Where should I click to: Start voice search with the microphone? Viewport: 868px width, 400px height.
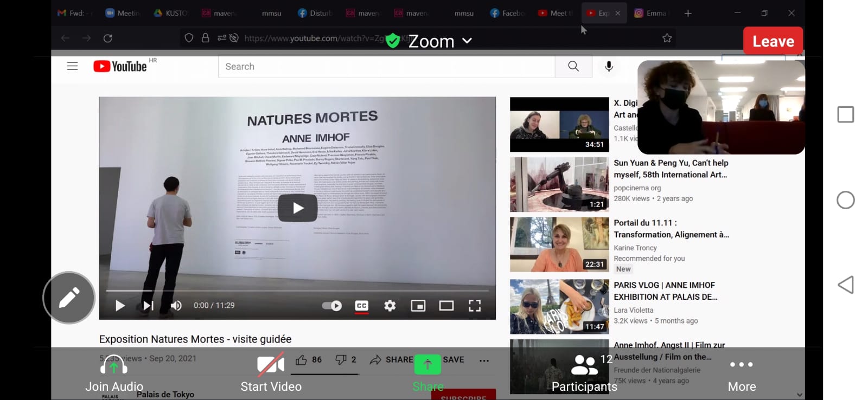coord(609,66)
